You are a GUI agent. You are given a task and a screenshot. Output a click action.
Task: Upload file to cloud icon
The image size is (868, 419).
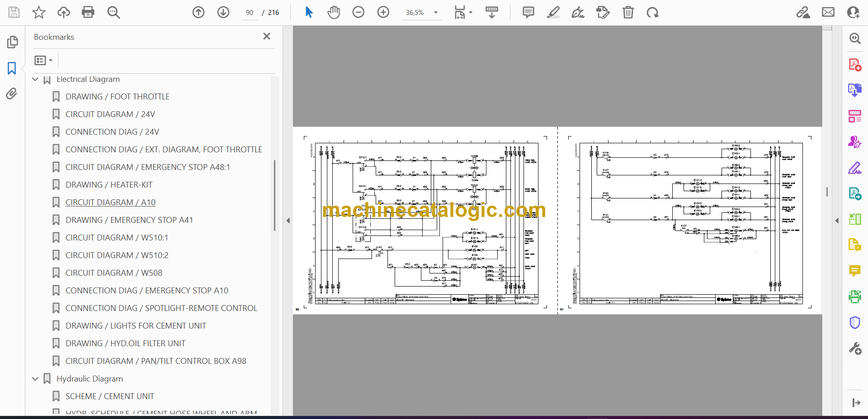tap(63, 12)
